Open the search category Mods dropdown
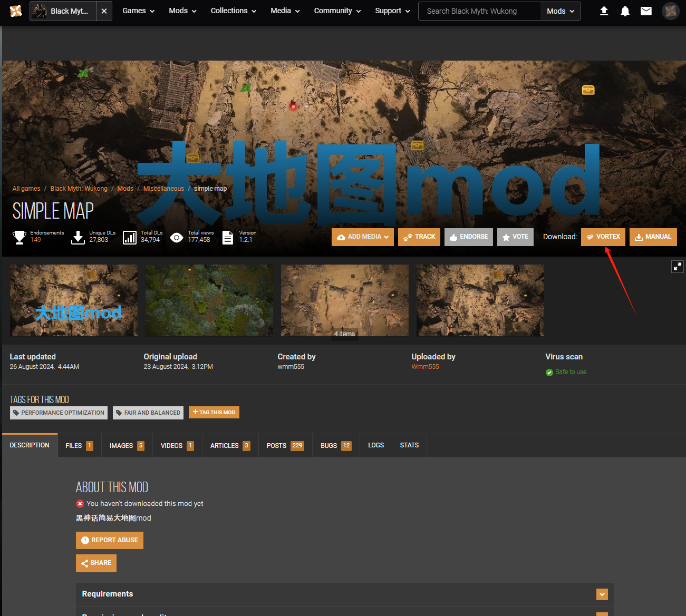Viewport: 686px width, 616px height. pos(561,11)
